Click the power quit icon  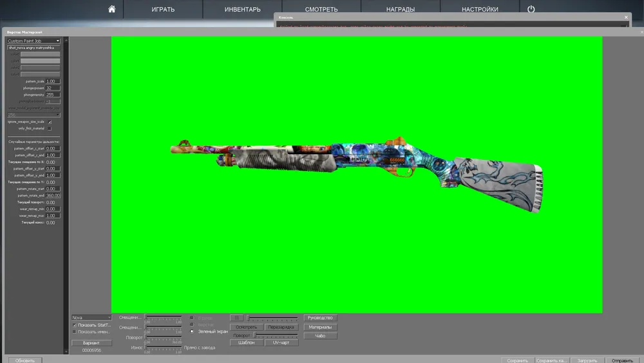tap(531, 9)
